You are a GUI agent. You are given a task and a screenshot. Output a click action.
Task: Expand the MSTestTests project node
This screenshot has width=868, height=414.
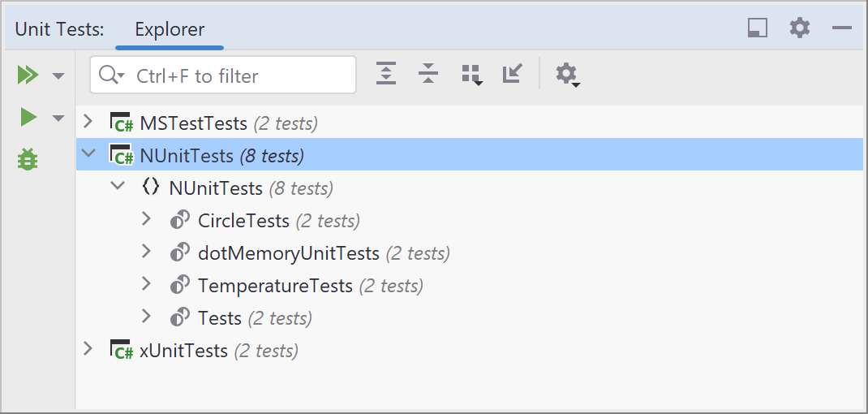pyautogui.click(x=88, y=123)
